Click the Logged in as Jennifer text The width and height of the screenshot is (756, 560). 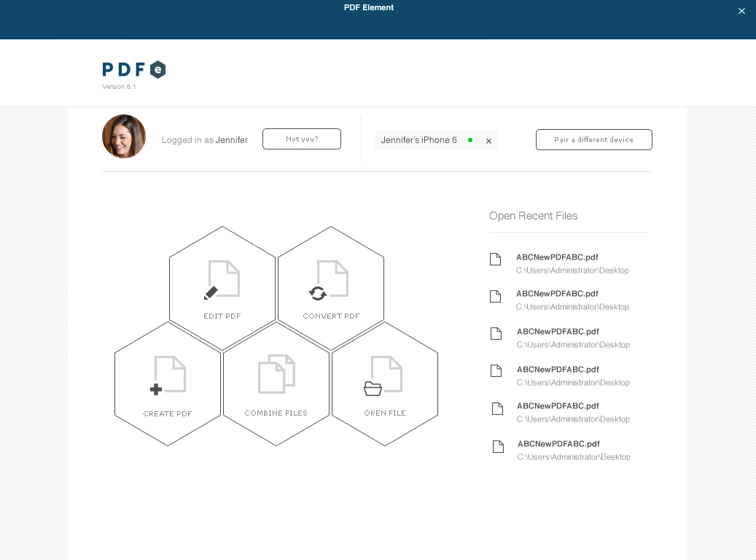point(204,140)
